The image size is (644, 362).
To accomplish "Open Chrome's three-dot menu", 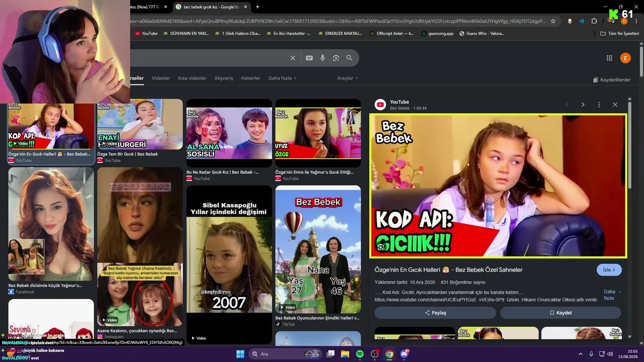I will [x=636, y=21].
